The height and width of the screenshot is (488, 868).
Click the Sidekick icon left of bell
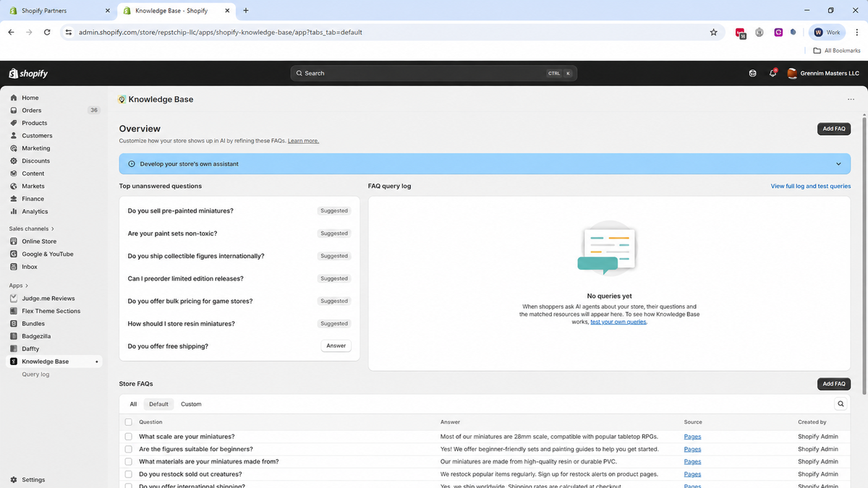click(752, 73)
